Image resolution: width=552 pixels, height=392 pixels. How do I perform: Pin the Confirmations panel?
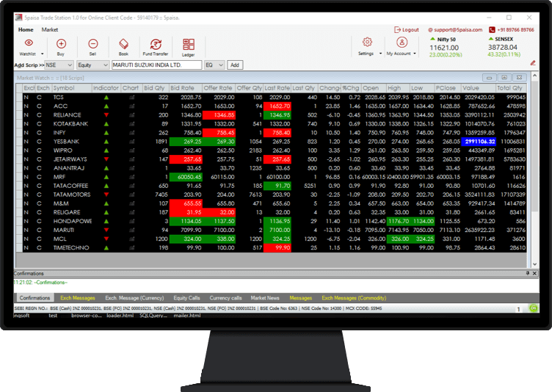click(x=527, y=273)
